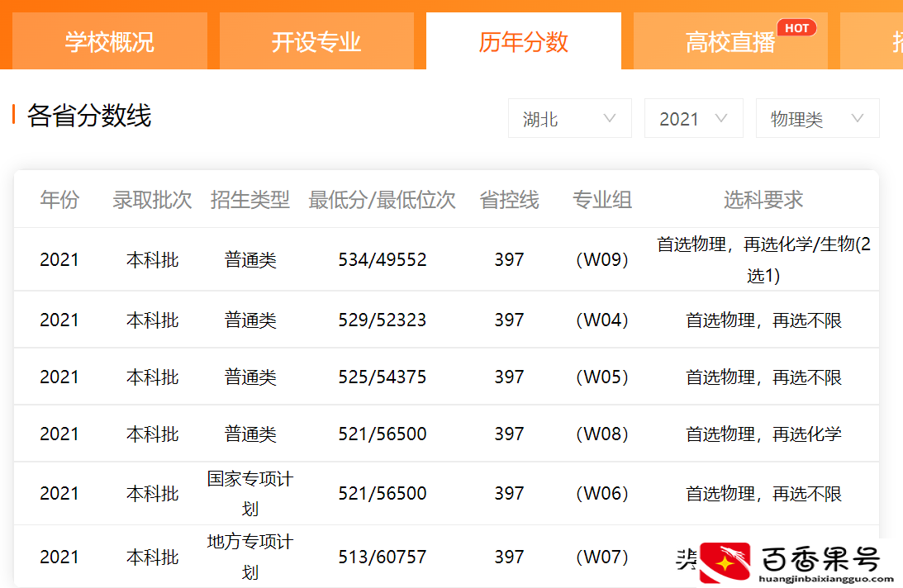The width and height of the screenshot is (903, 588).
Task: Click the (W04) major group cell
Action: pos(601,320)
